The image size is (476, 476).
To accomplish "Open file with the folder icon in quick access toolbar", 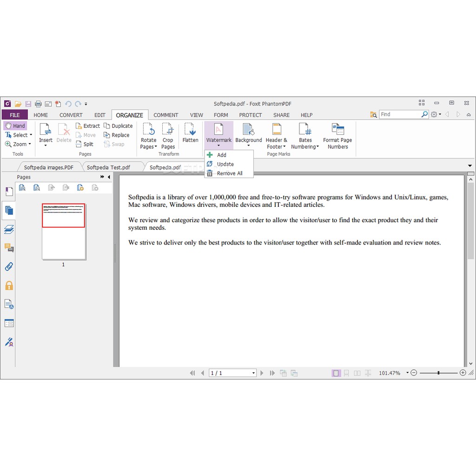I will click(18, 104).
